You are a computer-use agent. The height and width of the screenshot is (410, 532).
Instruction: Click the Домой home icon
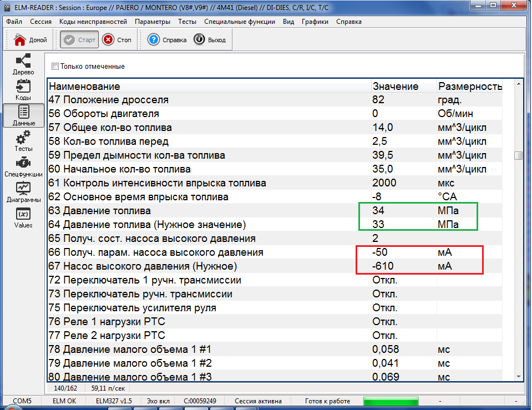[21, 40]
